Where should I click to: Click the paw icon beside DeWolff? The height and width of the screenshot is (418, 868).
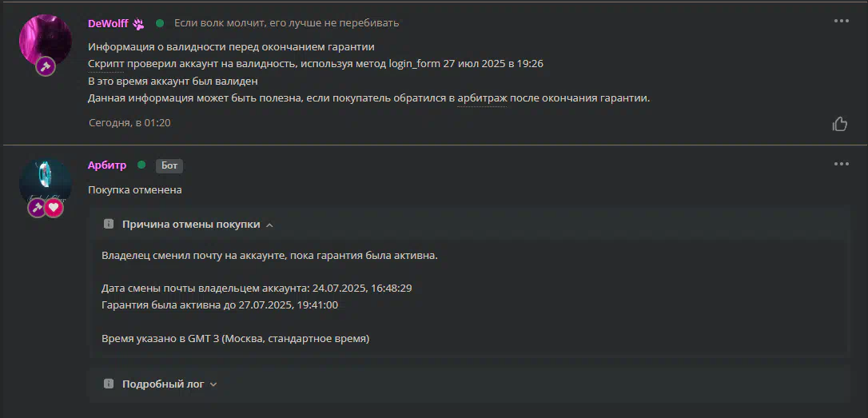click(x=137, y=24)
